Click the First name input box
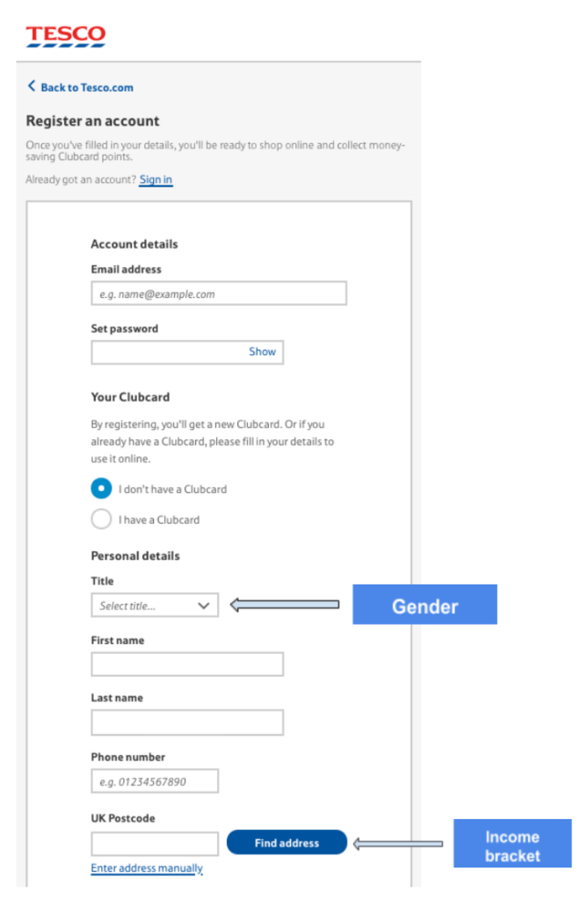 click(187, 664)
